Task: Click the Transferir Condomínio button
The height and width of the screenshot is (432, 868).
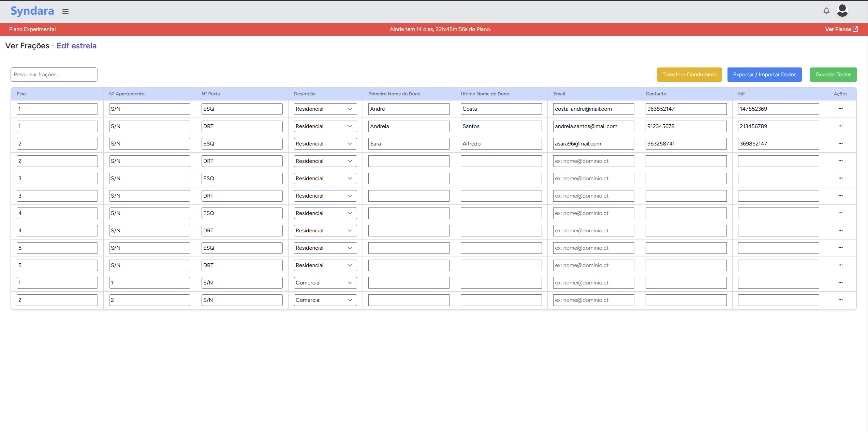Action: [x=689, y=75]
